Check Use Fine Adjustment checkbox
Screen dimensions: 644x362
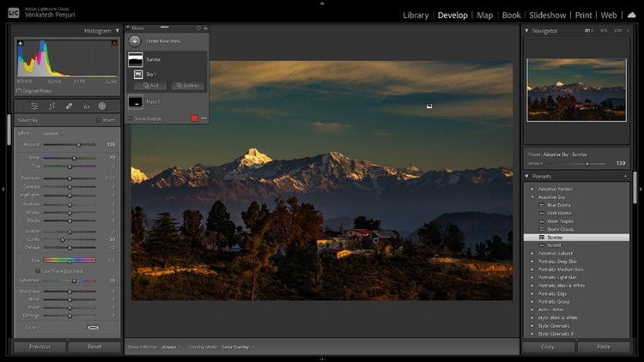click(38, 271)
